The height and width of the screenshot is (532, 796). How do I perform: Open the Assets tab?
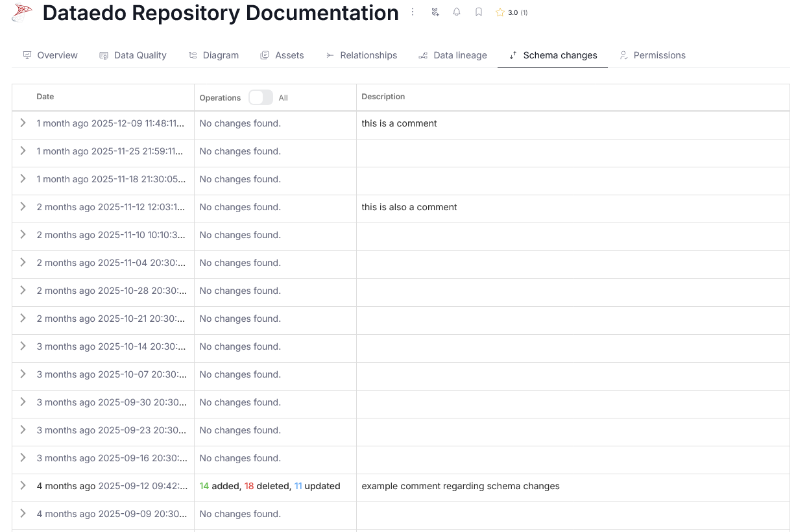point(282,55)
